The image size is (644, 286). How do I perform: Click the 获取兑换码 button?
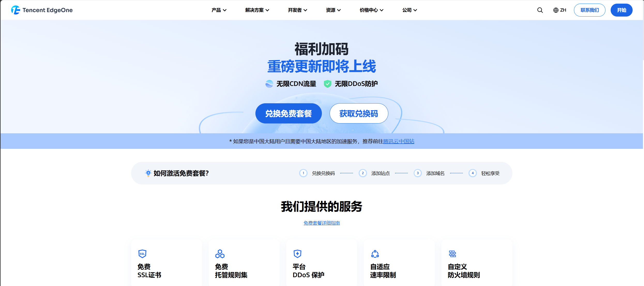coord(359,113)
